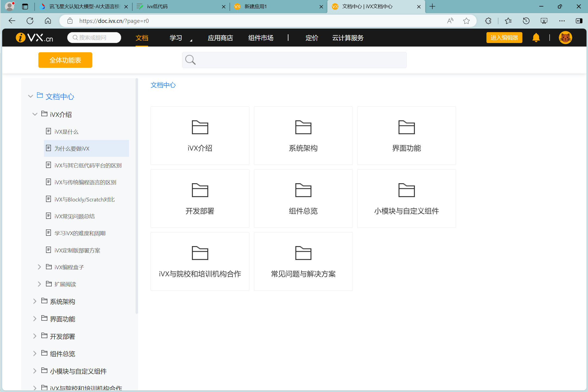The width and height of the screenshot is (588, 392).
Task: Expand the 开发部署 tree node
Action: pos(35,336)
